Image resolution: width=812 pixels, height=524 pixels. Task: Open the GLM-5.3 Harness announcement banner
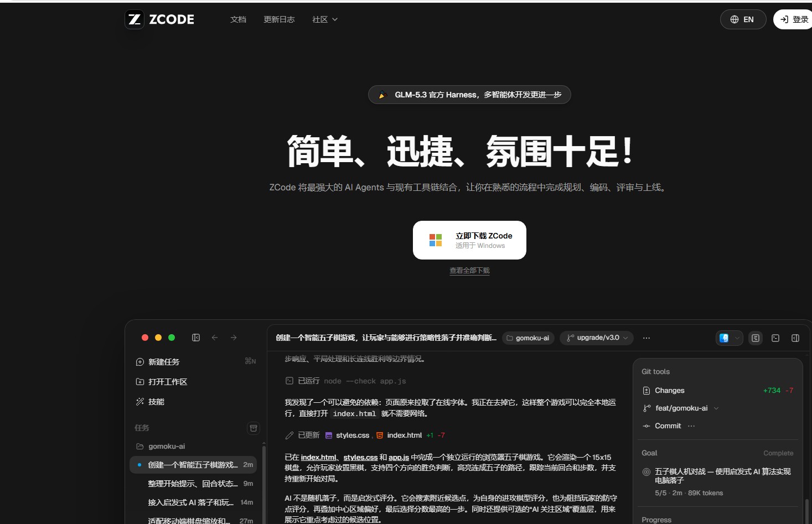469,95
